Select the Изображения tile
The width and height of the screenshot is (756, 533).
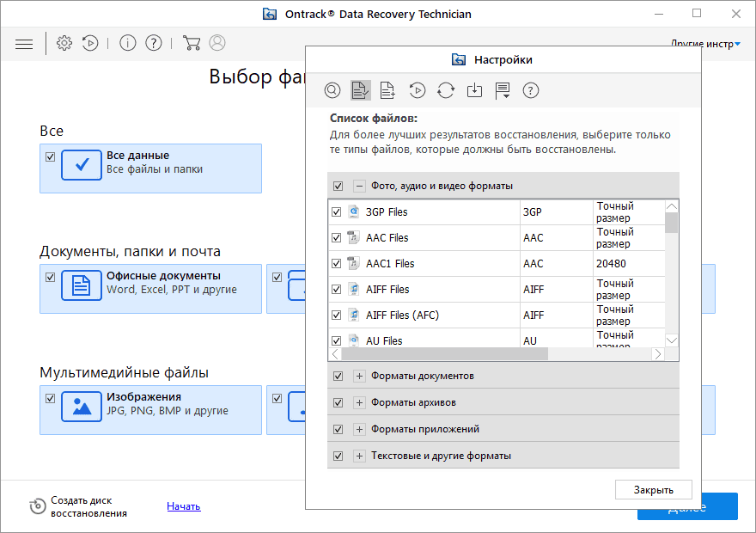151,410
